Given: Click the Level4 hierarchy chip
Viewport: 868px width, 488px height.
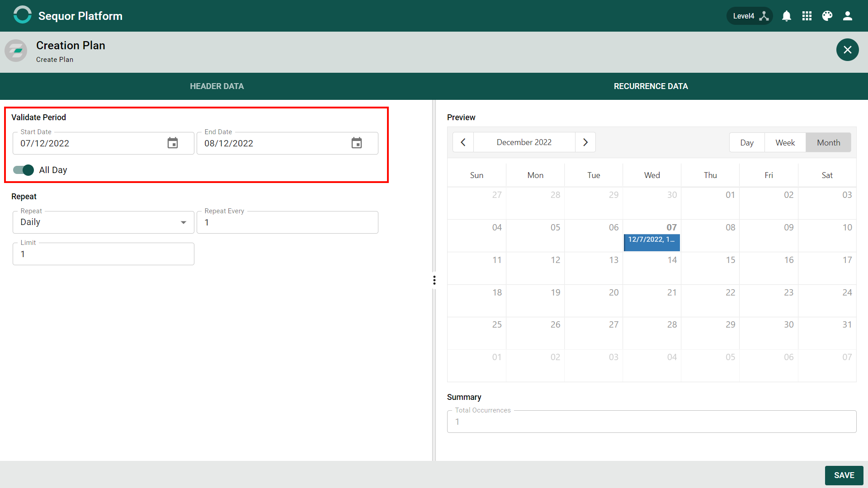Looking at the screenshot, I should [x=750, y=16].
